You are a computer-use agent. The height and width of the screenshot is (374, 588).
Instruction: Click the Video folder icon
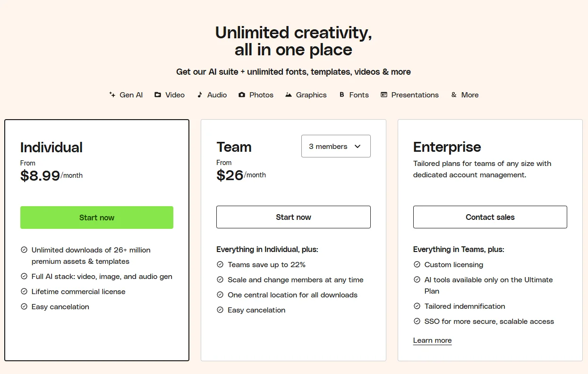158,95
